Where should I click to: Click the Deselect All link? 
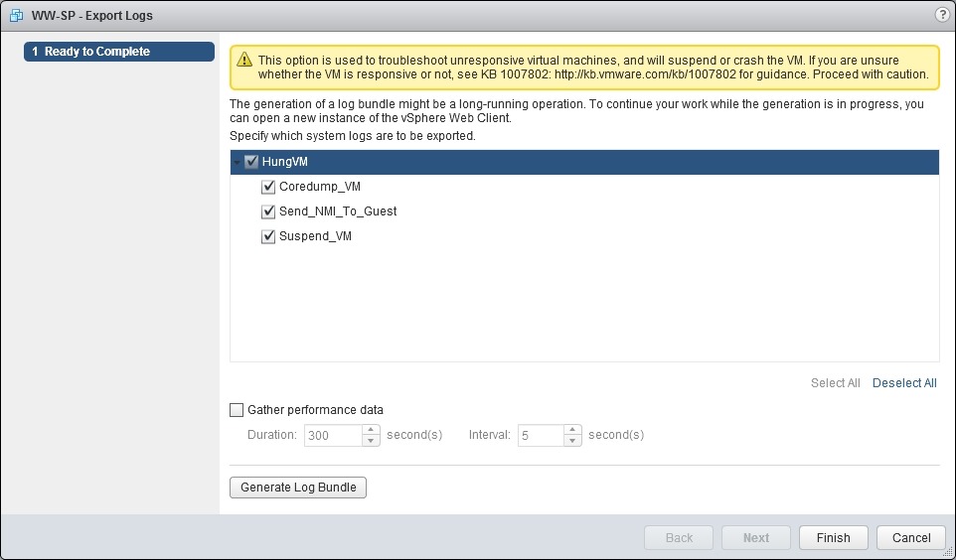[904, 383]
